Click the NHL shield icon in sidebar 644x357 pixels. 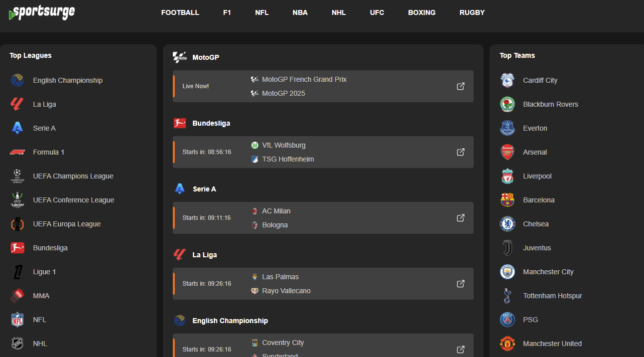(x=17, y=344)
